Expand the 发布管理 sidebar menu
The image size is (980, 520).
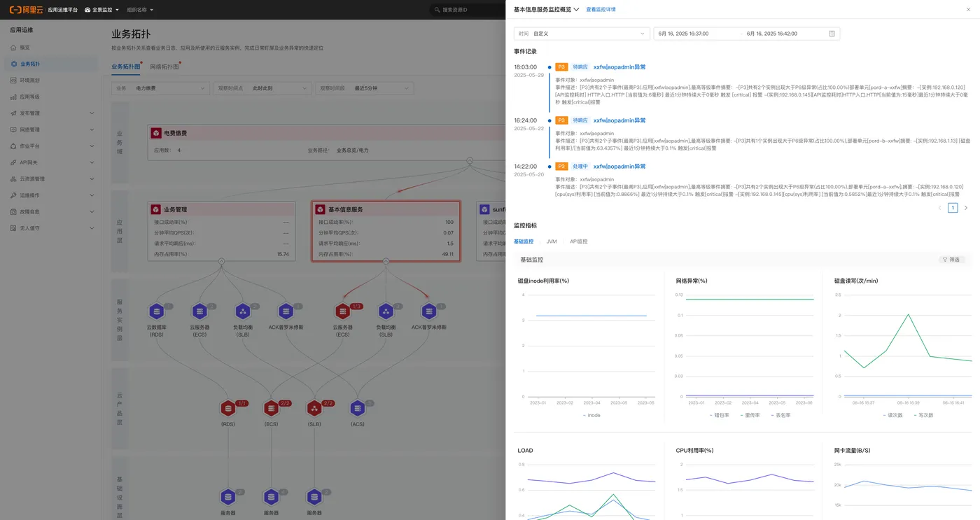click(92, 113)
